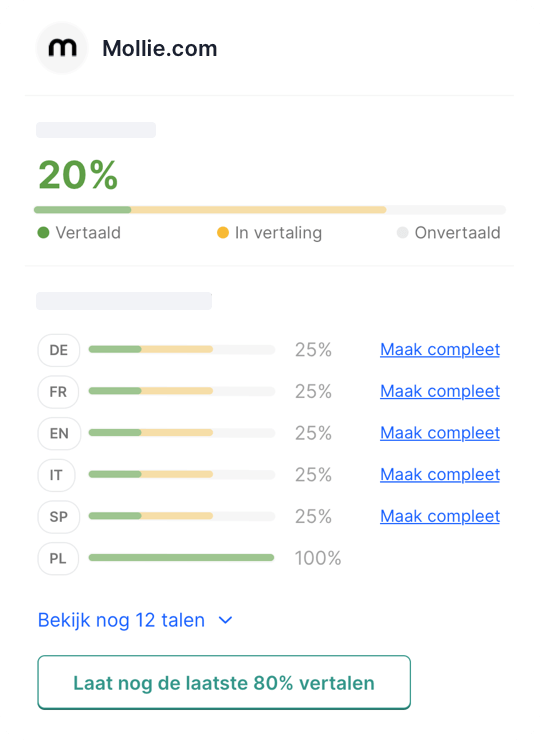Select the DE language badge
This screenshot has height=740, width=540.
click(59, 350)
